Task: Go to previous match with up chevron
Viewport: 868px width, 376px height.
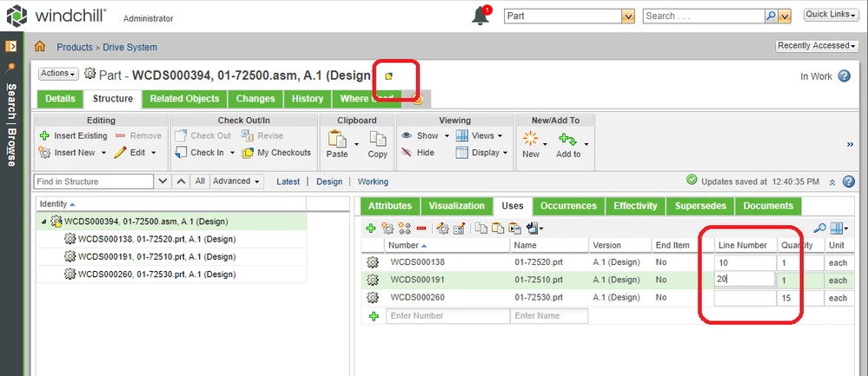Action: [x=181, y=181]
